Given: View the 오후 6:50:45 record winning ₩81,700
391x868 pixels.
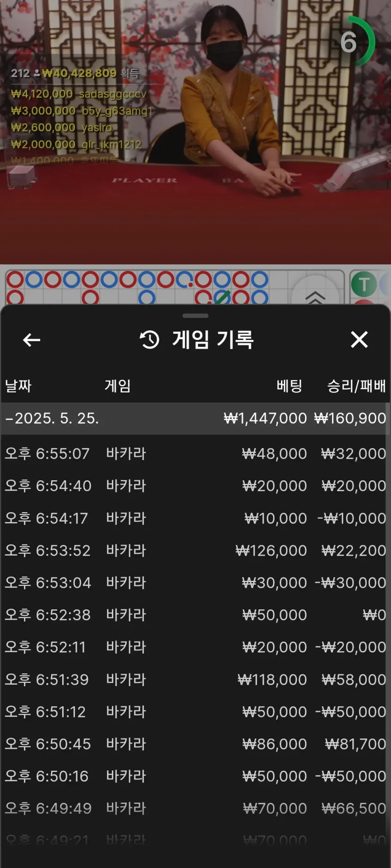Looking at the screenshot, I should pos(195,744).
